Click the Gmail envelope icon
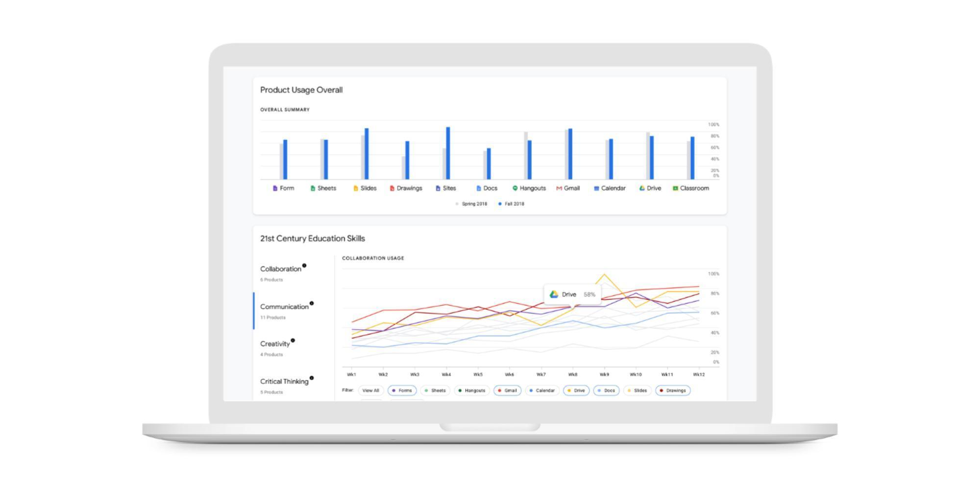This screenshot has height=490, width=980. [559, 188]
